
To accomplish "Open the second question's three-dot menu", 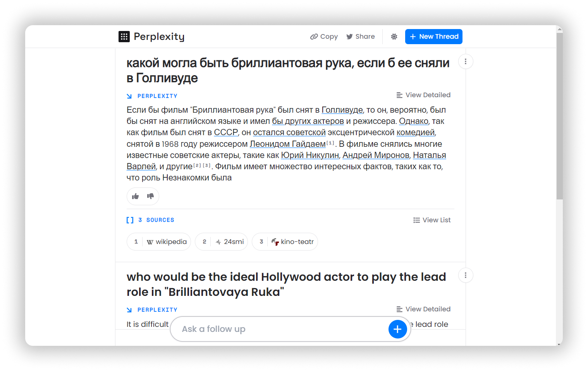I will [x=466, y=275].
